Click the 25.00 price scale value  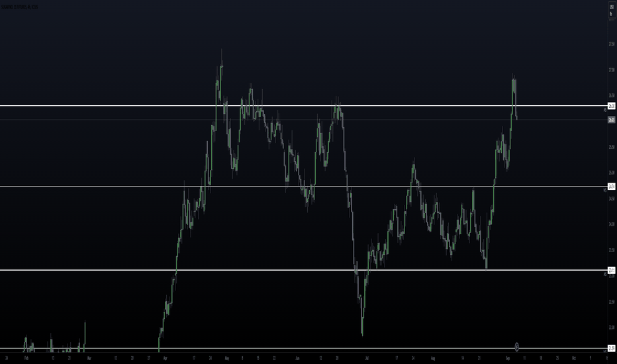612,173
